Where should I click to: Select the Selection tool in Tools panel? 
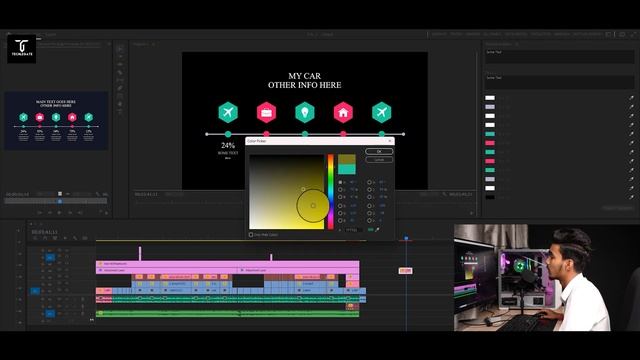point(120,49)
